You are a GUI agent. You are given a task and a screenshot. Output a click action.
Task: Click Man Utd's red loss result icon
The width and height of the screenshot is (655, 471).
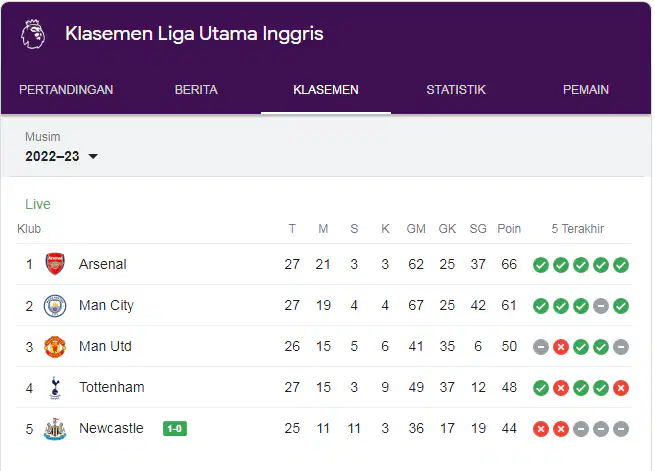[x=561, y=347]
